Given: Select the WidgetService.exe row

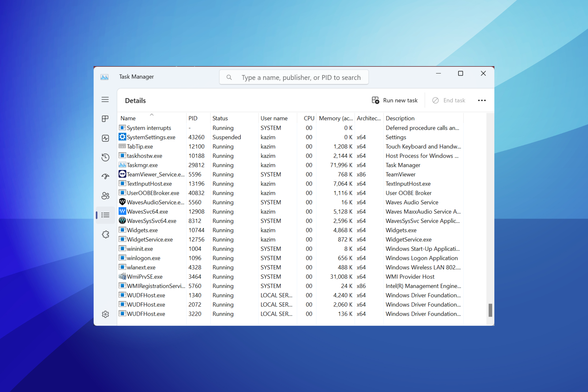Looking at the screenshot, I should [x=291, y=239].
